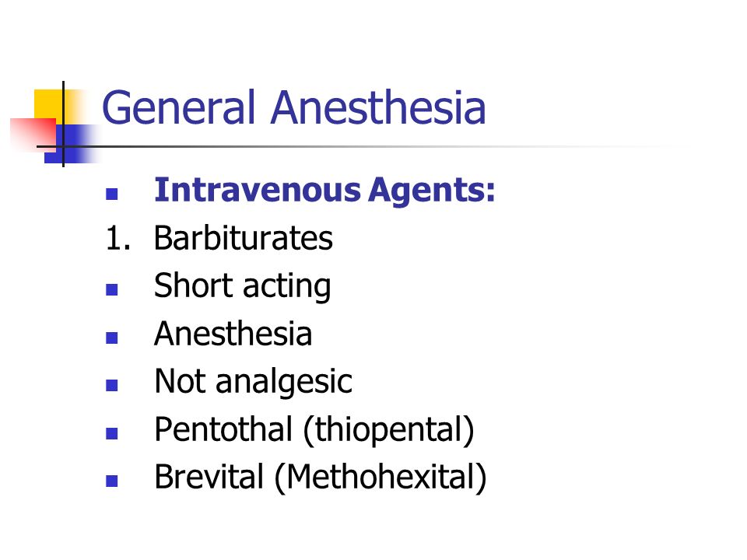Click the bullet beside Intravenous Agents
This screenshot has width=747, height=560.
coord(111,194)
